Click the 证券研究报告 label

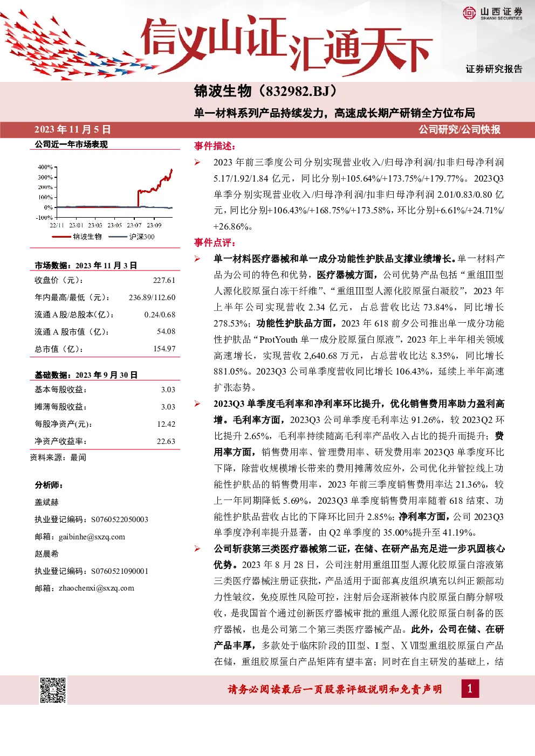pyautogui.click(x=494, y=69)
